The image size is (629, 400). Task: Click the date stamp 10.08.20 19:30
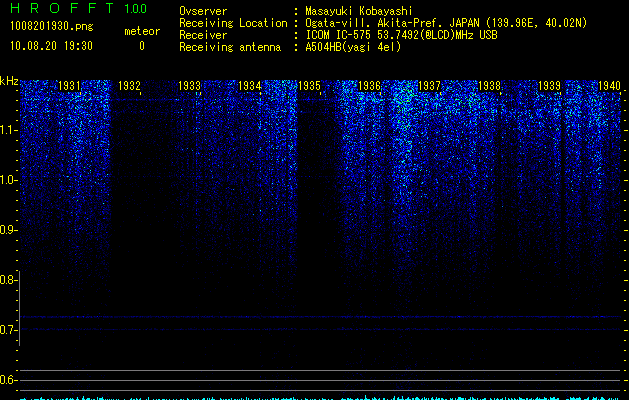coord(51,46)
